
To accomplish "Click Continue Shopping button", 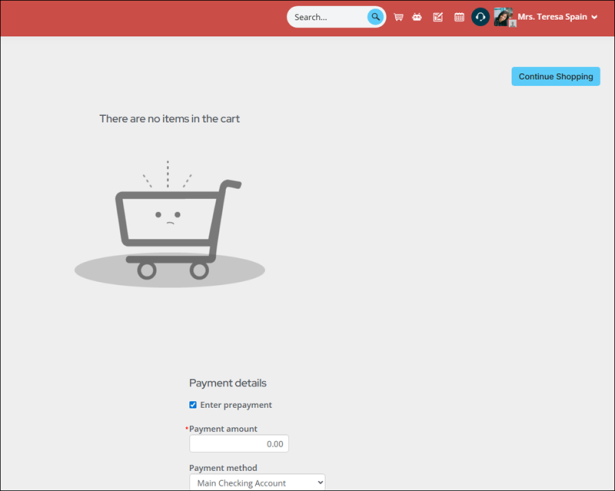I will (x=555, y=76).
